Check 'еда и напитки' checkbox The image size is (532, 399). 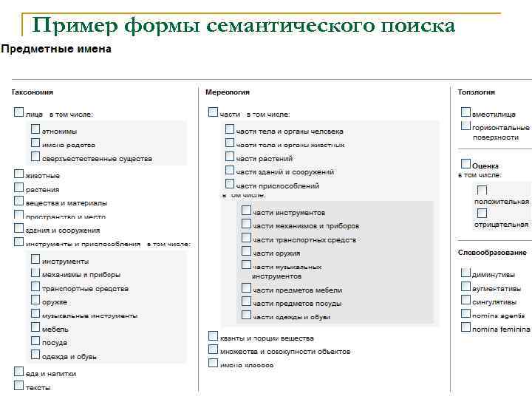click(18, 372)
